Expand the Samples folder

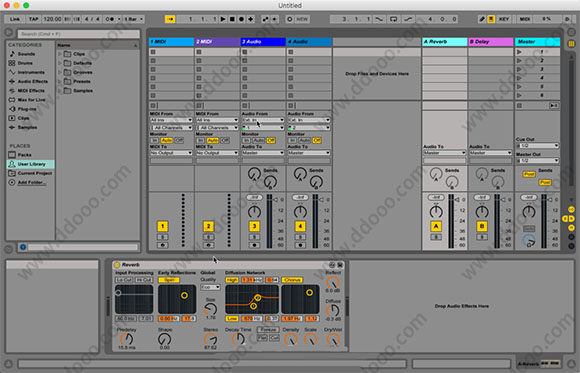[x=60, y=91]
